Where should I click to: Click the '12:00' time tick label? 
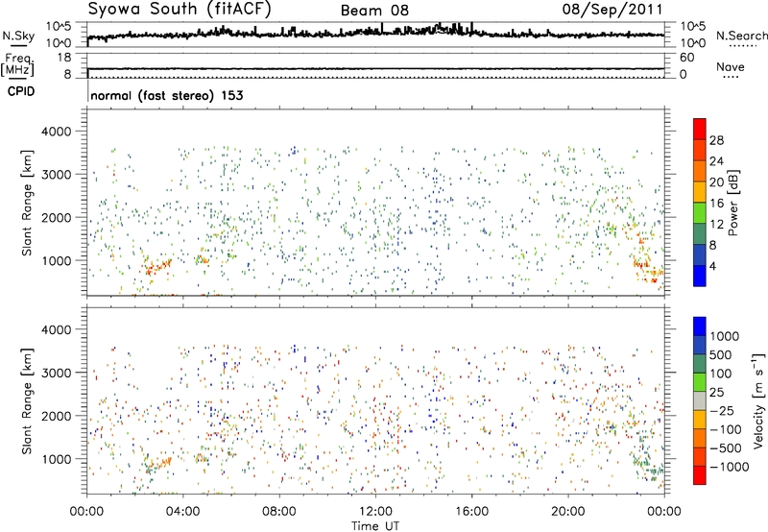click(x=375, y=512)
